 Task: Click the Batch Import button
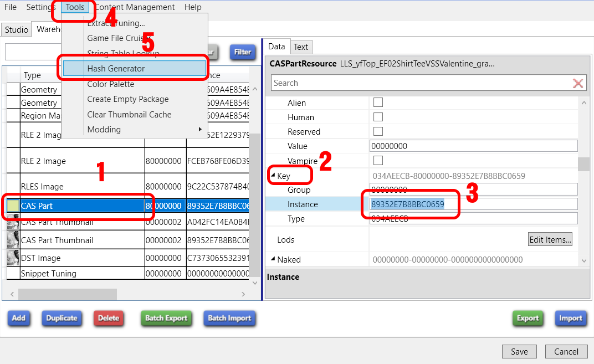pyautogui.click(x=229, y=318)
